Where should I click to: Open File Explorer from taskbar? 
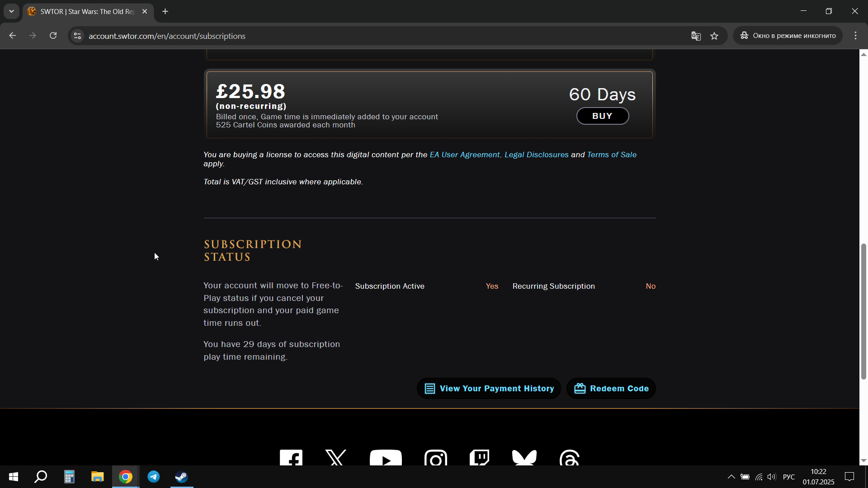97,477
